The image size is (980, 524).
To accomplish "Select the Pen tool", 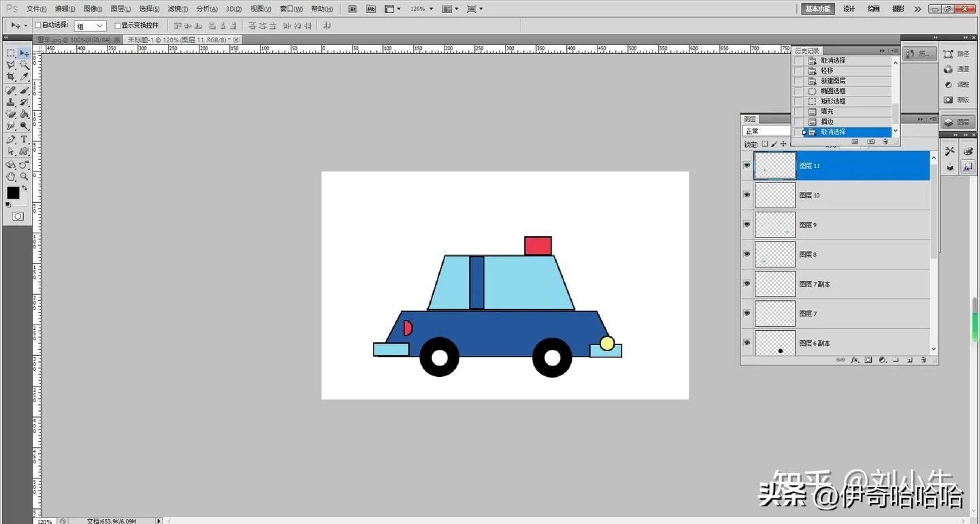I will pos(11,139).
